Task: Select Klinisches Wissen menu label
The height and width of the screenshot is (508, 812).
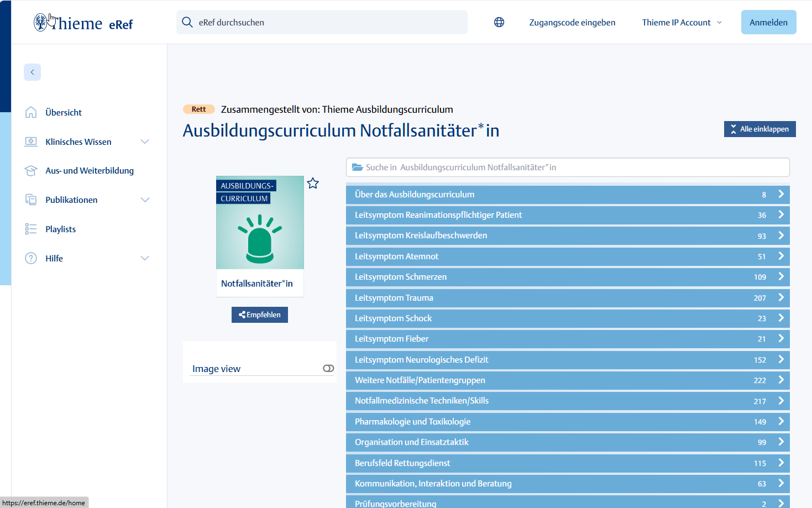Action: click(78, 142)
